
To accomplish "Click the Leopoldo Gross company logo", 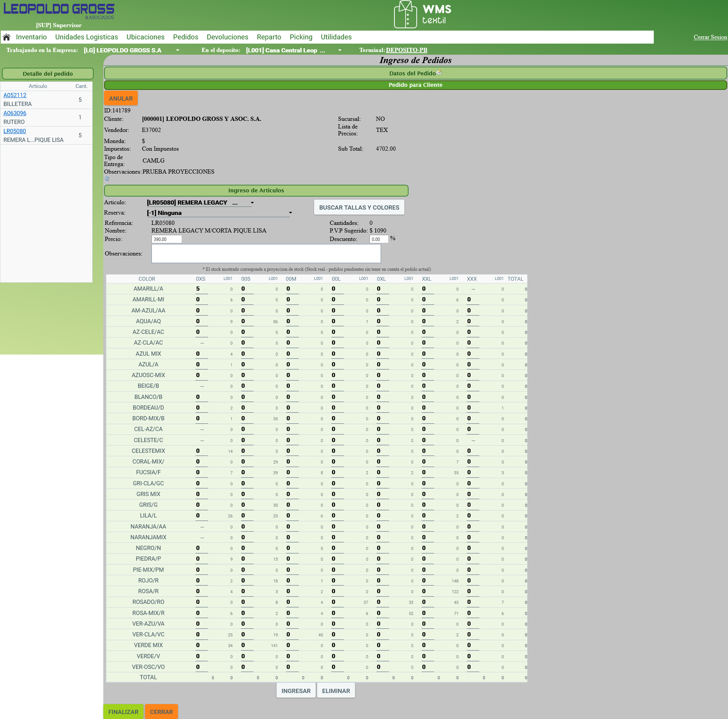I will click(59, 11).
